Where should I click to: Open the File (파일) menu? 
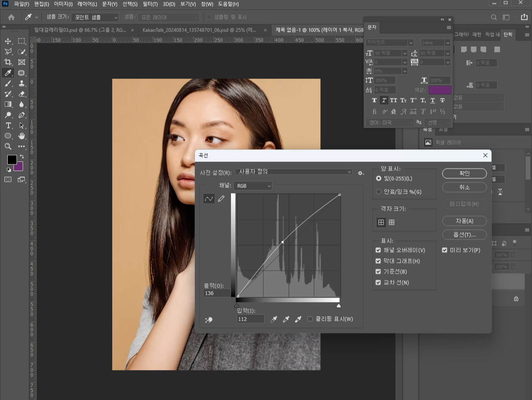[21, 4]
